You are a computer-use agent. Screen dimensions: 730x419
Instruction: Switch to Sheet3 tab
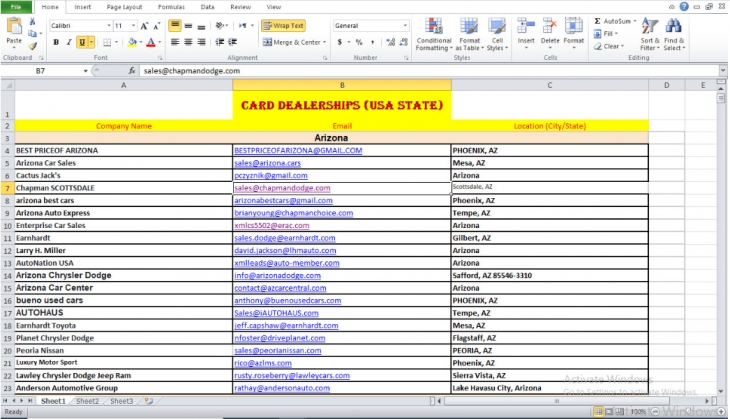[x=121, y=401]
